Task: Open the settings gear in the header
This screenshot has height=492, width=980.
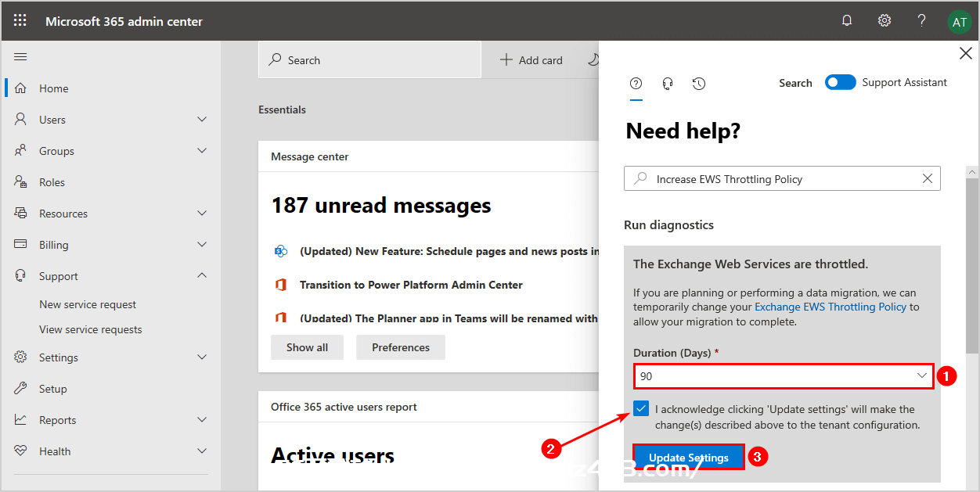Action: coord(885,21)
